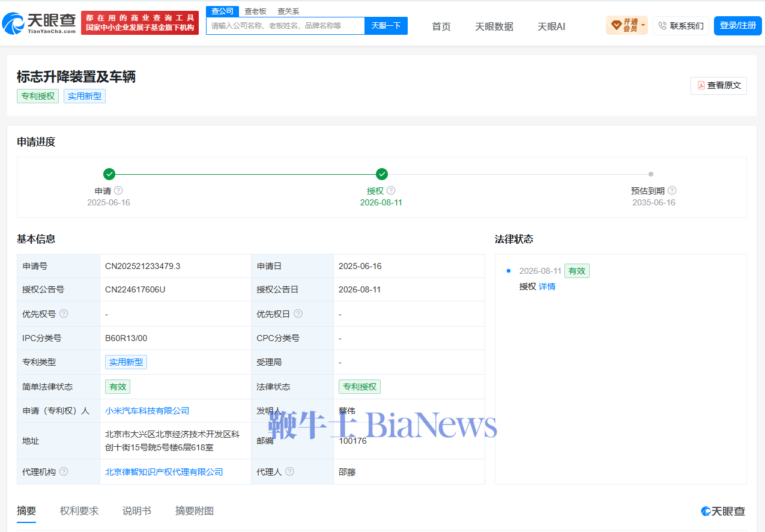Click the green checkmark for 申请 stage
765x532 pixels.
tap(109, 174)
